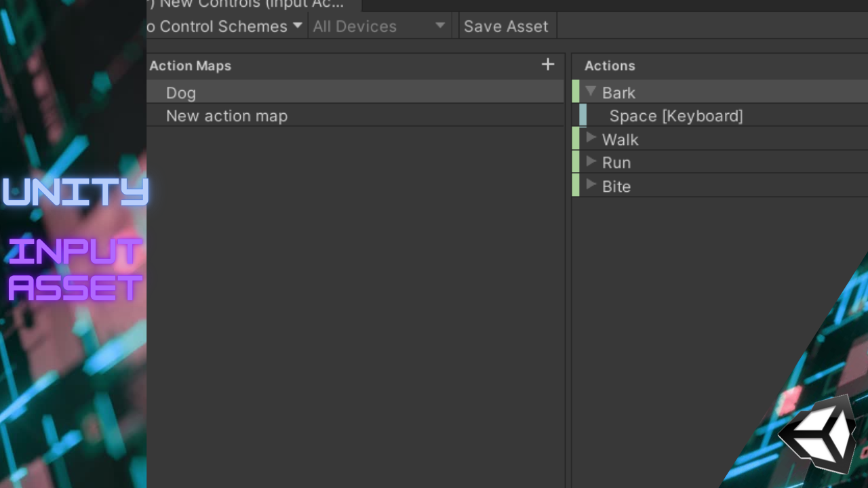Viewport: 868px width, 488px height.
Task: Select the Bark action
Action: tap(618, 92)
